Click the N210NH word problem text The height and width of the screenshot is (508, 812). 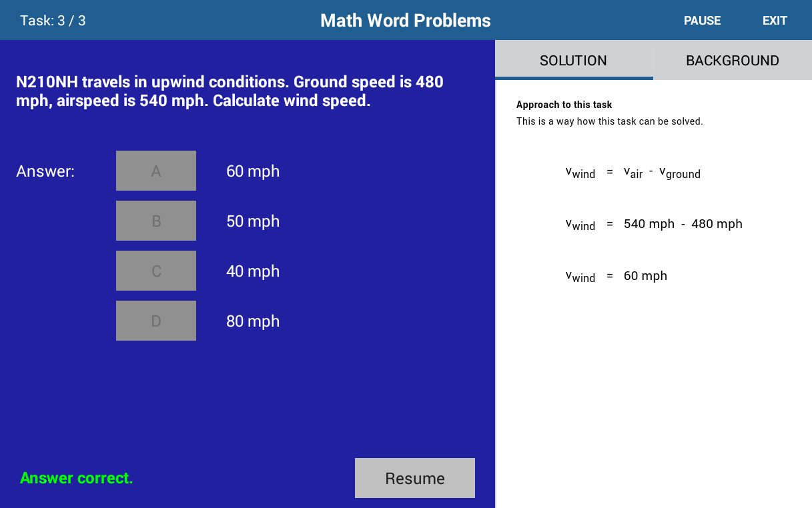point(230,92)
